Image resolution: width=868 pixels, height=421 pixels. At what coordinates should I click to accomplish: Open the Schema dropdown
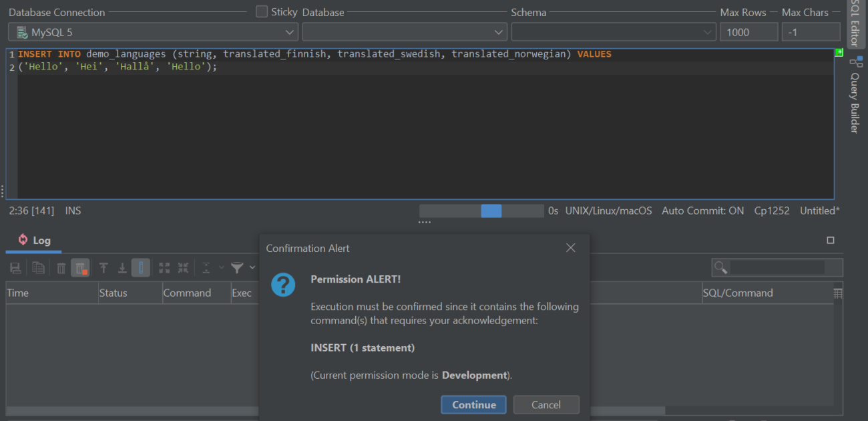pos(614,32)
